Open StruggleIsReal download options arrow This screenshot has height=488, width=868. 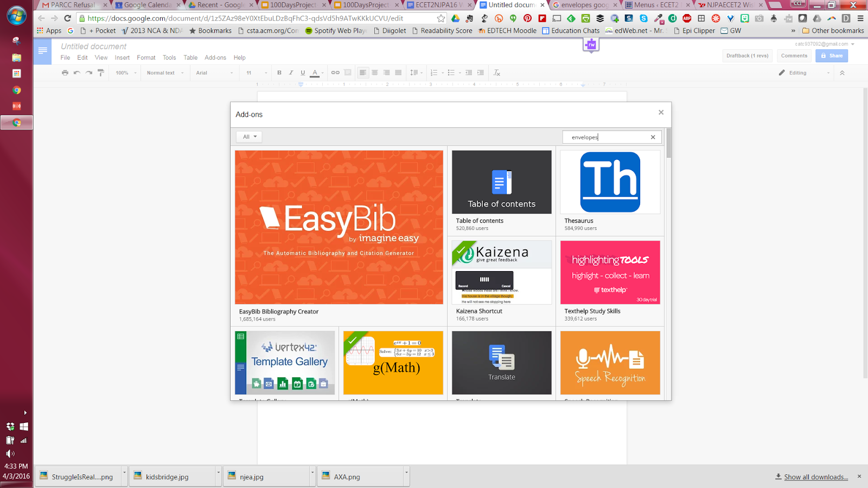[x=124, y=472]
